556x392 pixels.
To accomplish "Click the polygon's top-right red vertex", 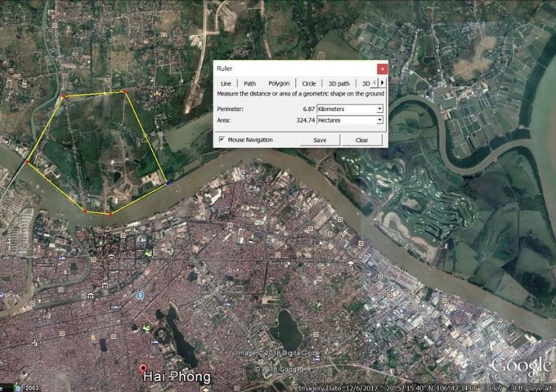I will [x=125, y=92].
